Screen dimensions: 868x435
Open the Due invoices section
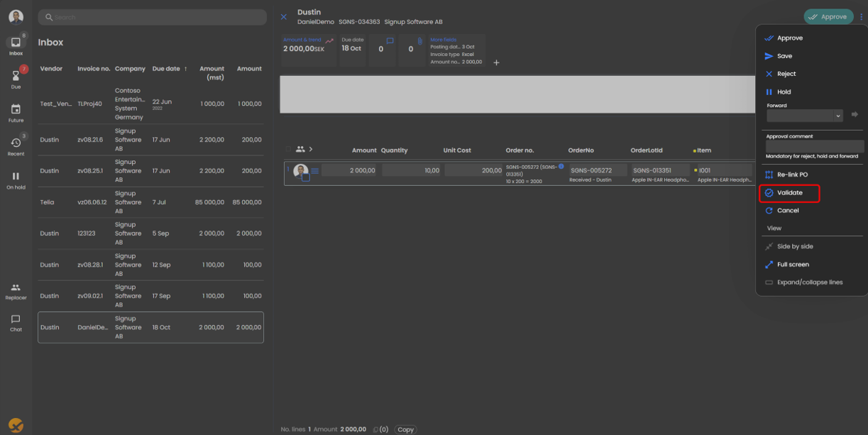[16, 78]
